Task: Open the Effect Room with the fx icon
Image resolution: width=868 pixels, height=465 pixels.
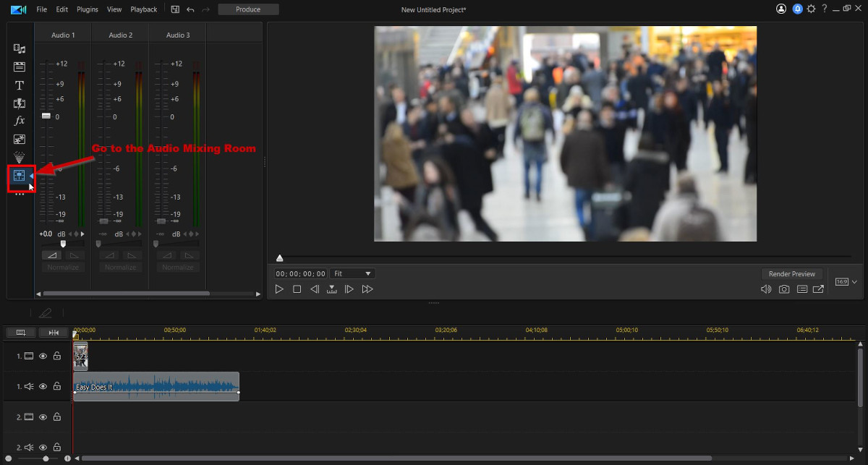Action: 19,121
